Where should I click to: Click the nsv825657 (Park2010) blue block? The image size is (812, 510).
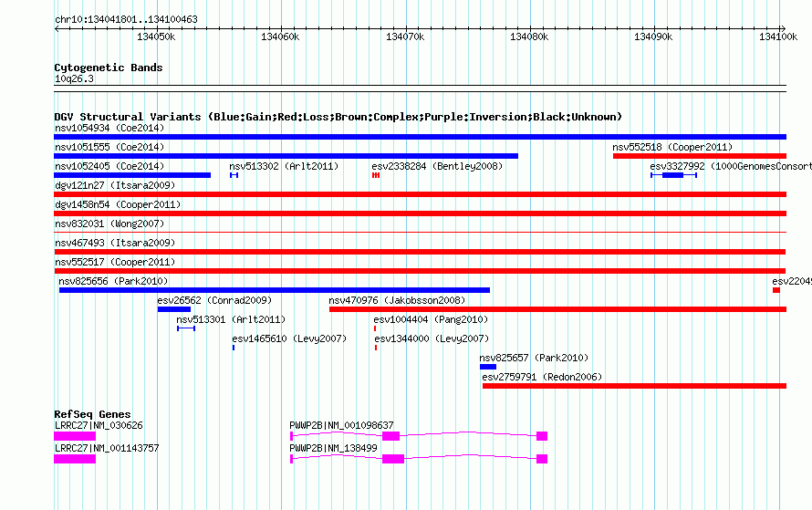pos(488,367)
